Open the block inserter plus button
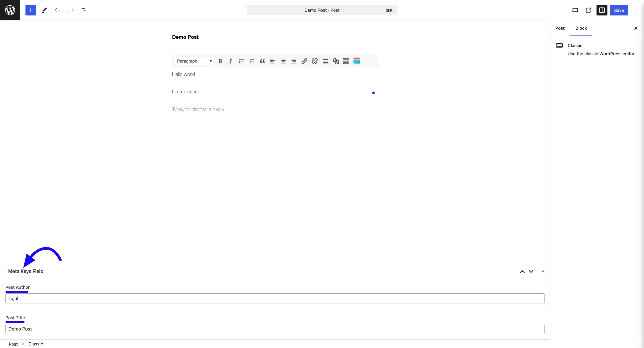 coord(31,10)
